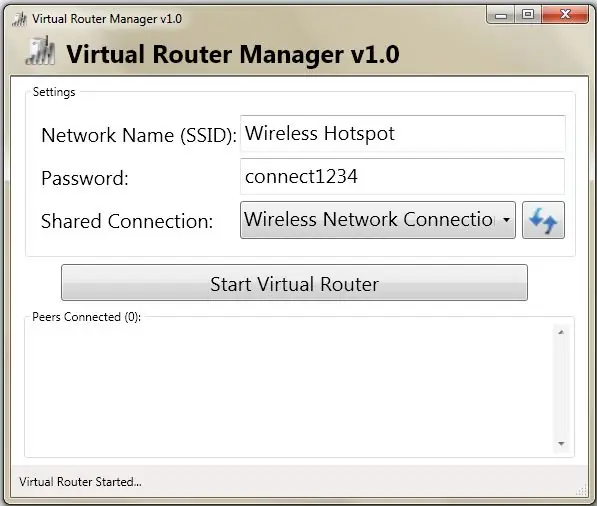Select the Wireless Network Connection combo box
The image size is (597, 506).
tap(378, 220)
